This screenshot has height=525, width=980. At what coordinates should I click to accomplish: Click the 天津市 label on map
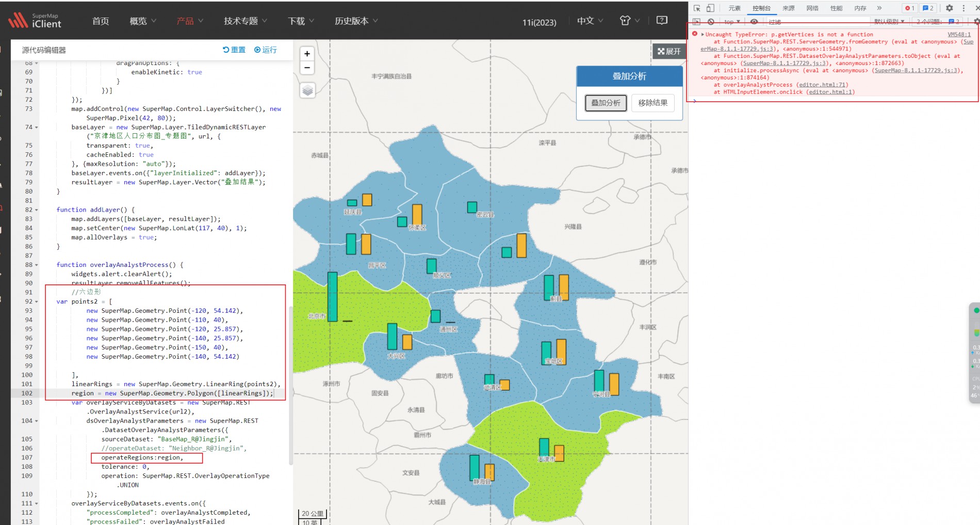[x=546, y=458]
